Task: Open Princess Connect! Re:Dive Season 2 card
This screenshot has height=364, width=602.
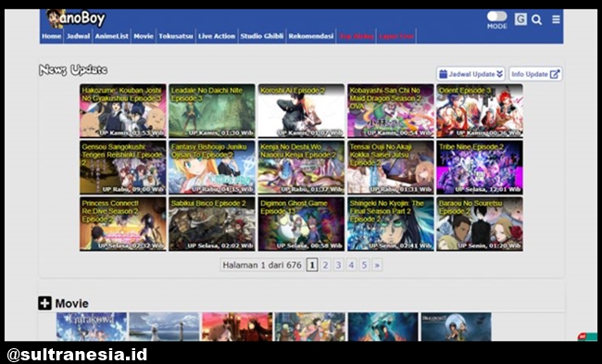Action: [x=123, y=224]
